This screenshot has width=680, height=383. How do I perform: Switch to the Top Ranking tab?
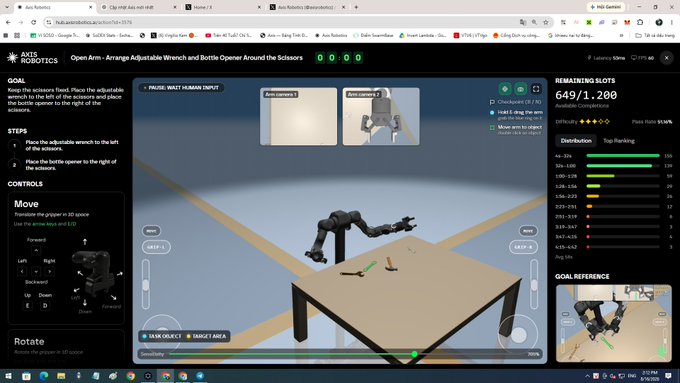(618, 141)
